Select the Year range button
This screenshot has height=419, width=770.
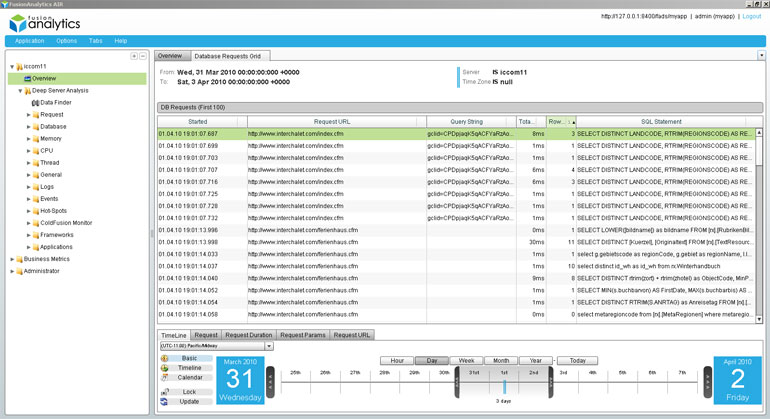[535, 361]
